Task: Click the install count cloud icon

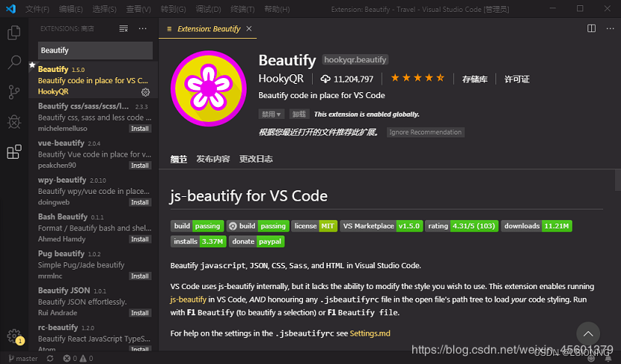Action: pyautogui.click(x=325, y=79)
